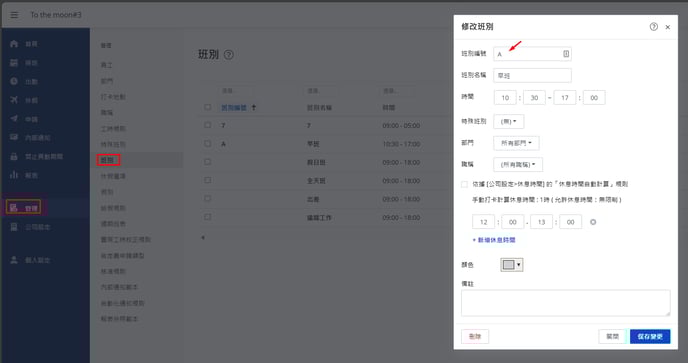Open company settings via the building icon

pyautogui.click(x=14, y=226)
